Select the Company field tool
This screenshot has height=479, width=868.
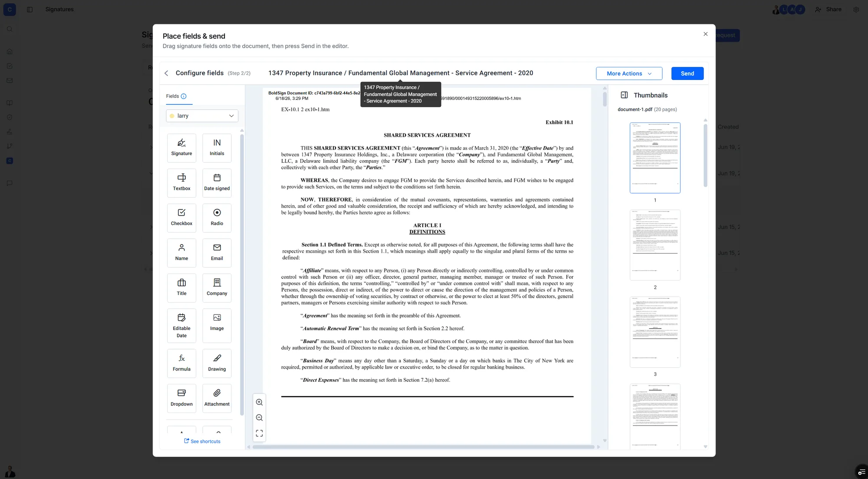point(217,287)
